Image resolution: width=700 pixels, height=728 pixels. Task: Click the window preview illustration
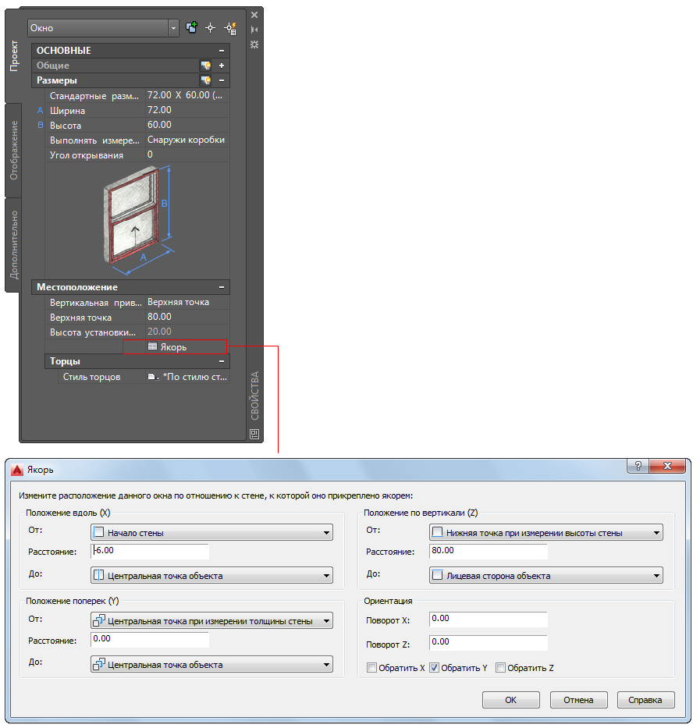coord(138,219)
